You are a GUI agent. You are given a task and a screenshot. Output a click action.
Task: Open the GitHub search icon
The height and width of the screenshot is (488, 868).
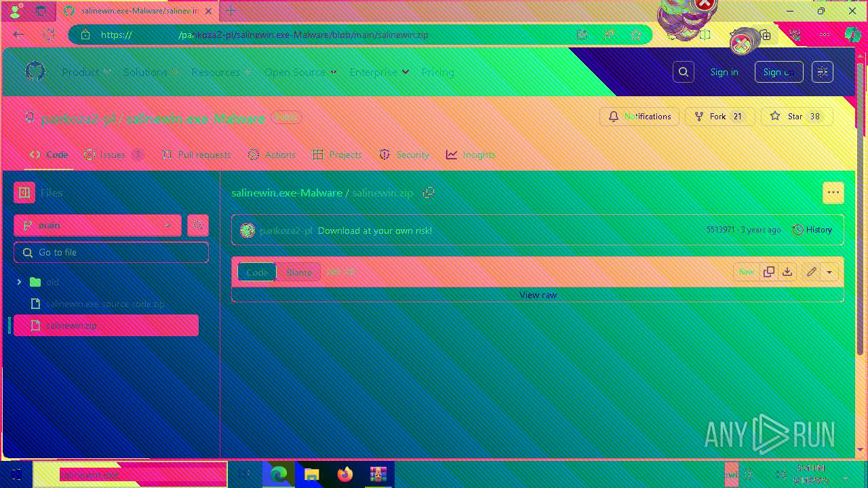pyautogui.click(x=684, y=72)
